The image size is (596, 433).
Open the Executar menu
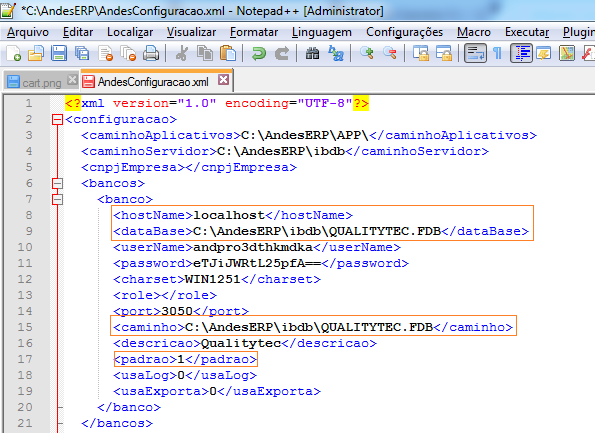(527, 32)
